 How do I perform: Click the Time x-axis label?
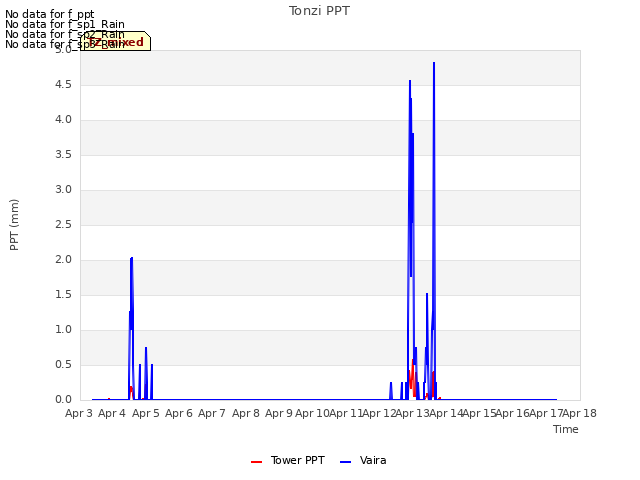click(x=566, y=429)
